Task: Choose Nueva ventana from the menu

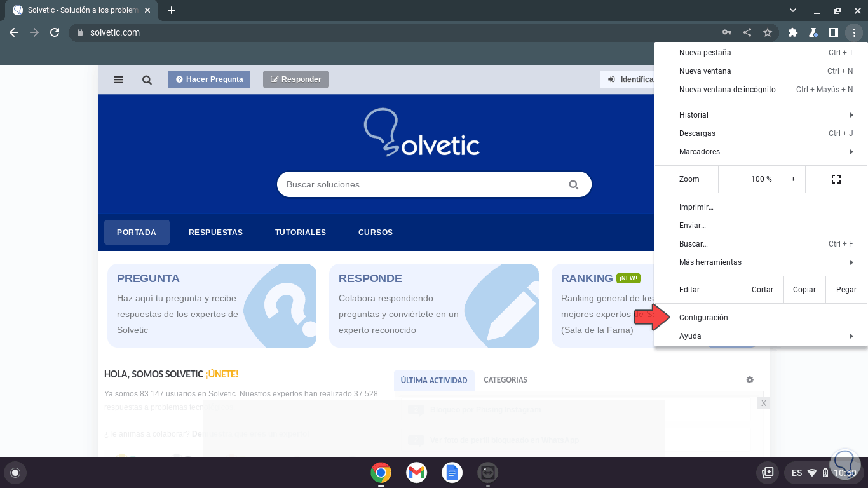Action: tap(761, 71)
